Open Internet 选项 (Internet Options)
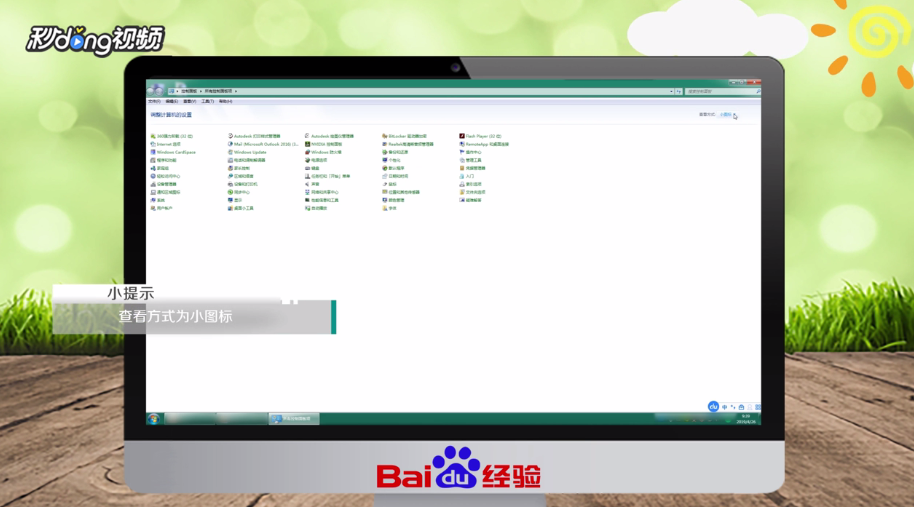914x507 pixels. click(x=166, y=144)
